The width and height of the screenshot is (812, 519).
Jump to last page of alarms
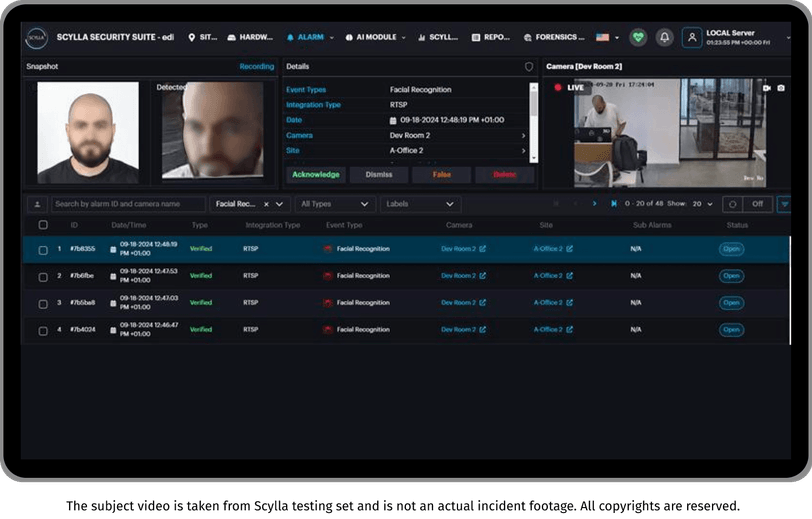(x=614, y=204)
